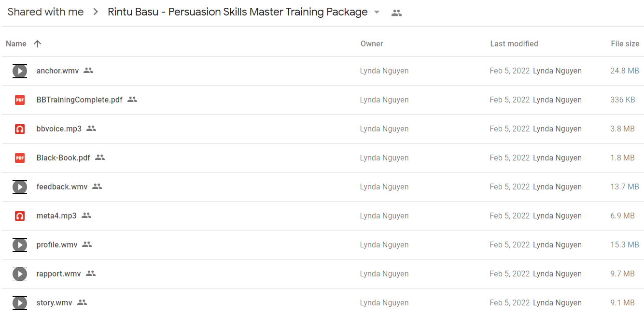Toggle sort direction arrow next to Name

click(37, 43)
